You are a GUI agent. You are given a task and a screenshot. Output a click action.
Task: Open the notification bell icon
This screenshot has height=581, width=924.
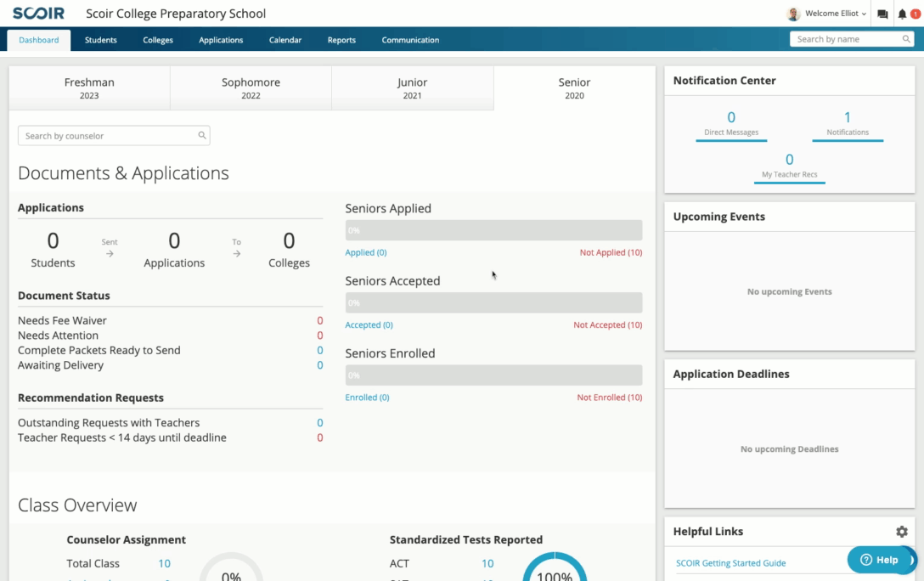902,14
